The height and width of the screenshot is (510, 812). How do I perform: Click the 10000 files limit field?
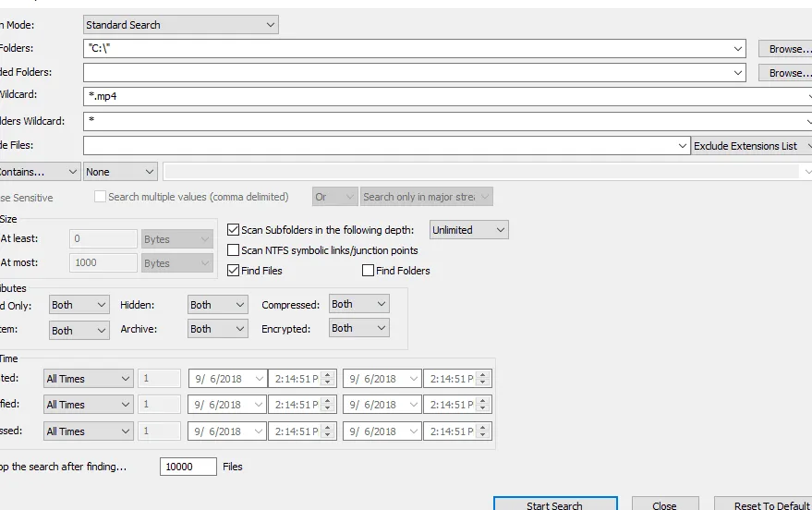click(x=188, y=467)
